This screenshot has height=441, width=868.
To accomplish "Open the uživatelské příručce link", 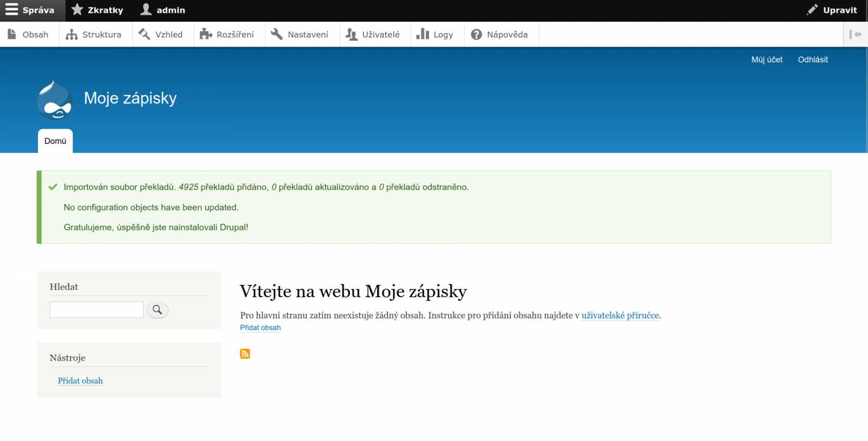I will 620,315.
